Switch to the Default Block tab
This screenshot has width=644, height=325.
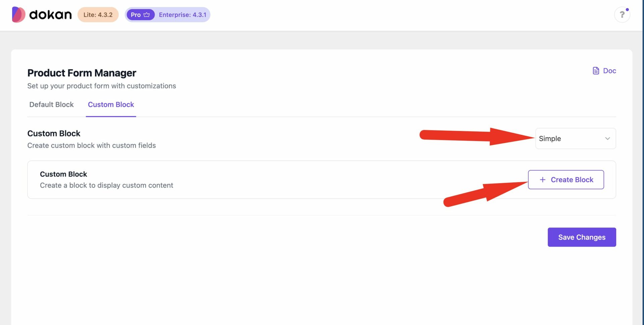click(x=51, y=105)
